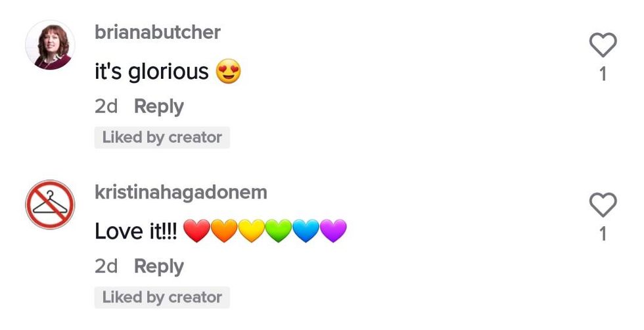This screenshot has width=644, height=330.
Task: Click the yellow heart emoji
Action: 251,231
